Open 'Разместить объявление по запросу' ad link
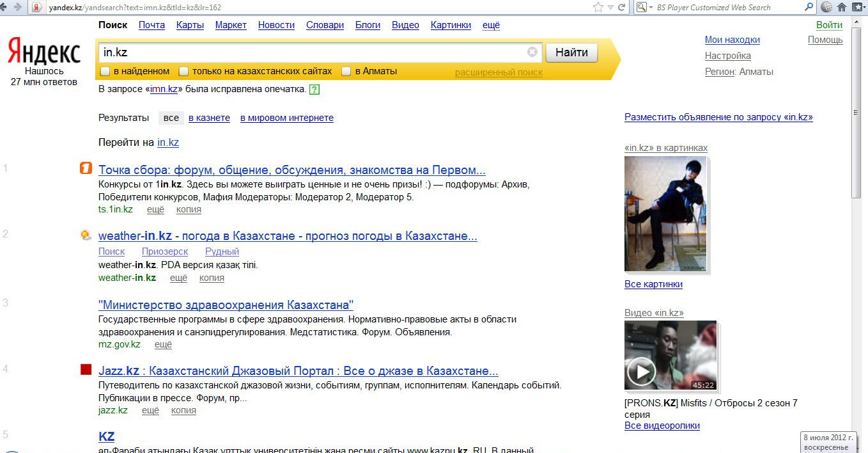This screenshot has height=453, width=868. click(x=718, y=117)
